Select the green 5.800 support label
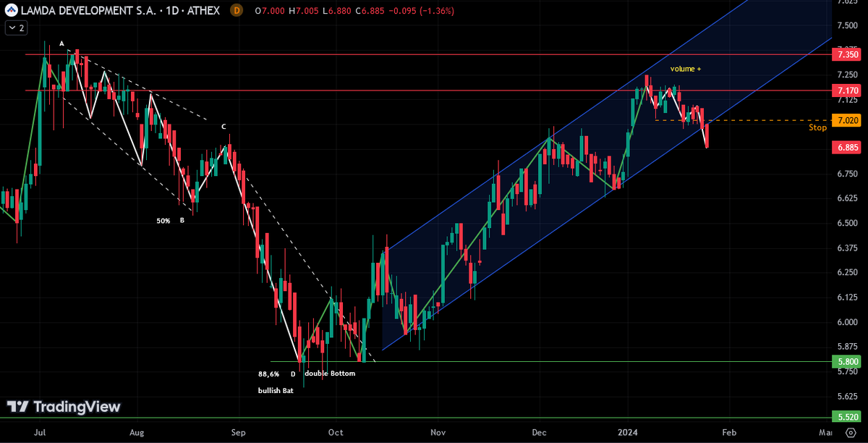This screenshot has width=868, height=443. tap(848, 361)
